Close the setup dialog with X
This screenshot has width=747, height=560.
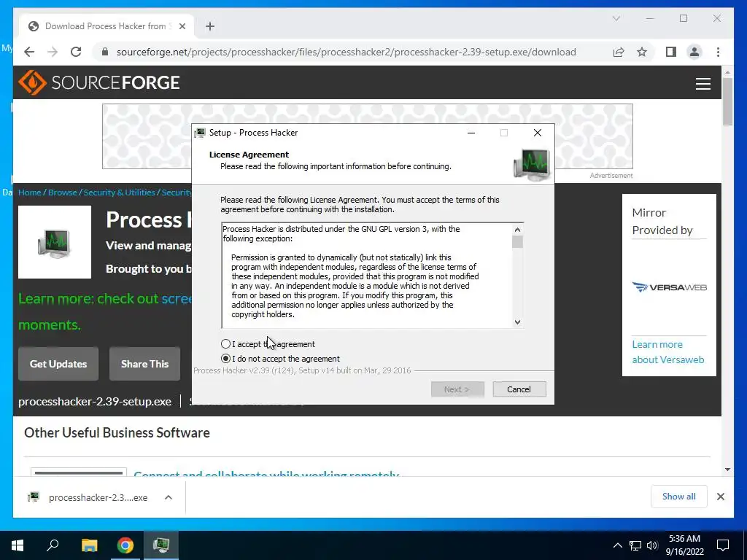pyautogui.click(x=538, y=133)
